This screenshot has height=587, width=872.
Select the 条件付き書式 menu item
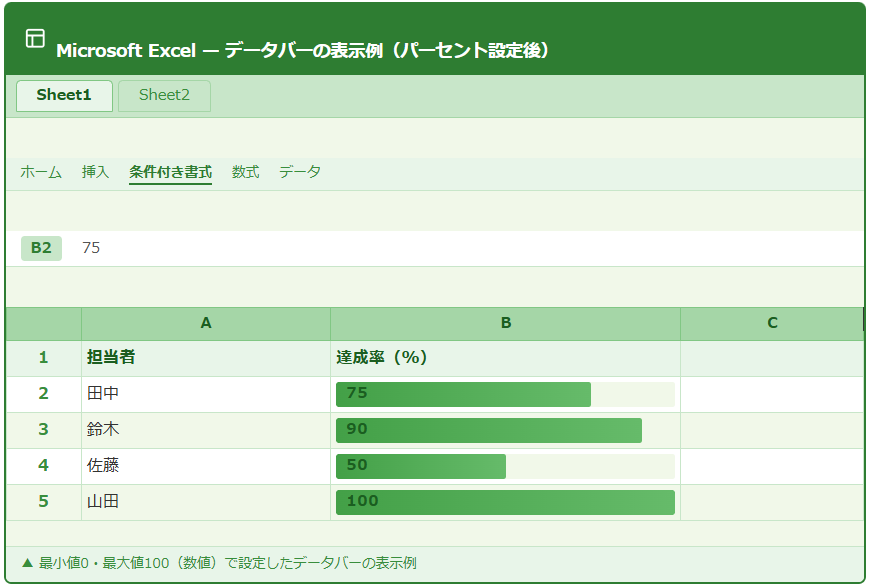(x=170, y=172)
